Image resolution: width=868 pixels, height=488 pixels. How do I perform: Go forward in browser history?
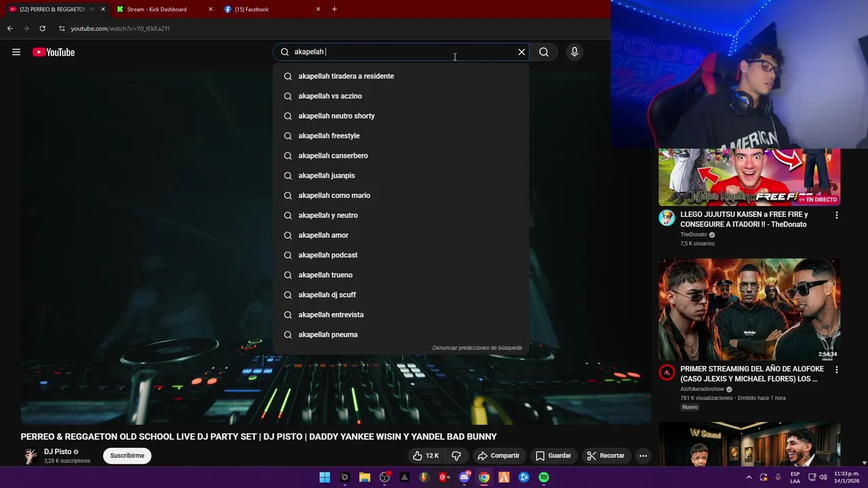(26, 28)
